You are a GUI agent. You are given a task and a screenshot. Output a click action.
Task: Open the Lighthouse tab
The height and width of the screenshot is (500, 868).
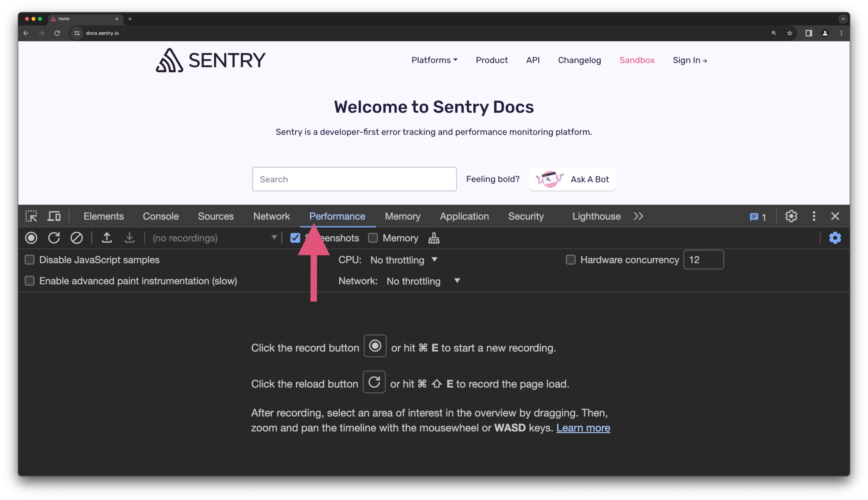click(x=596, y=216)
